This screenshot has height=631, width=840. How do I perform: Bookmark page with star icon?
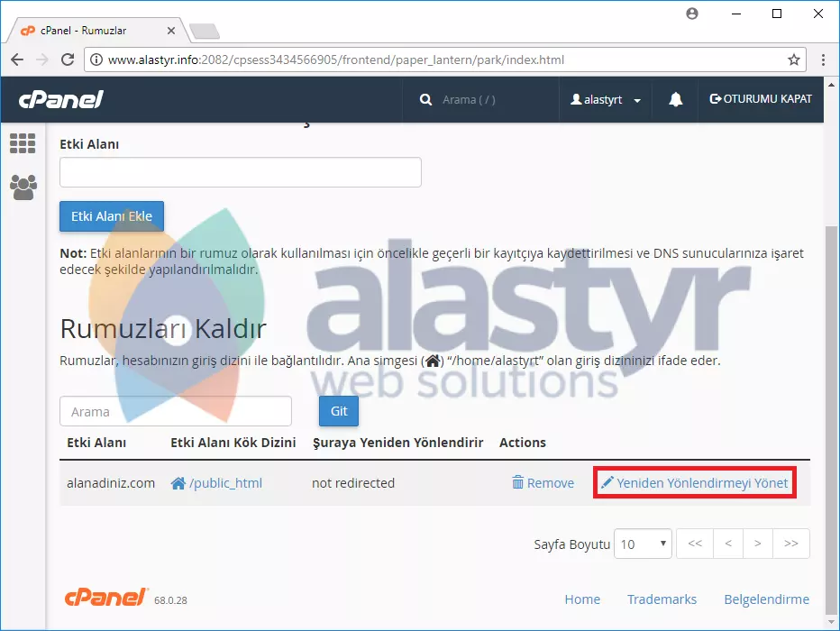click(x=794, y=59)
